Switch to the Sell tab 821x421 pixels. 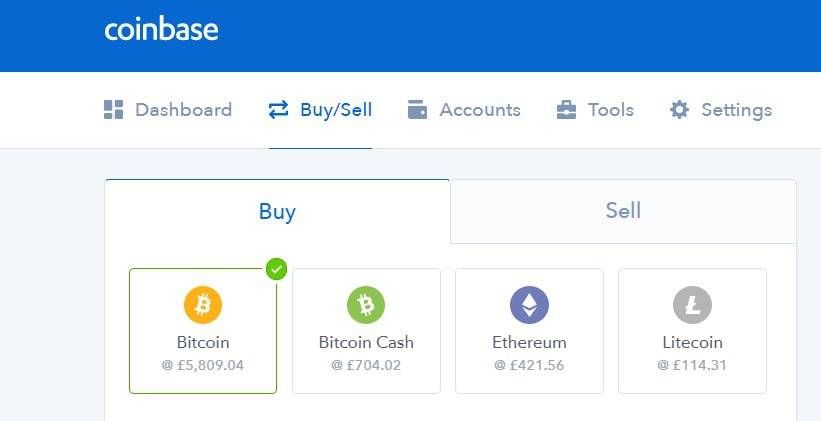click(623, 212)
